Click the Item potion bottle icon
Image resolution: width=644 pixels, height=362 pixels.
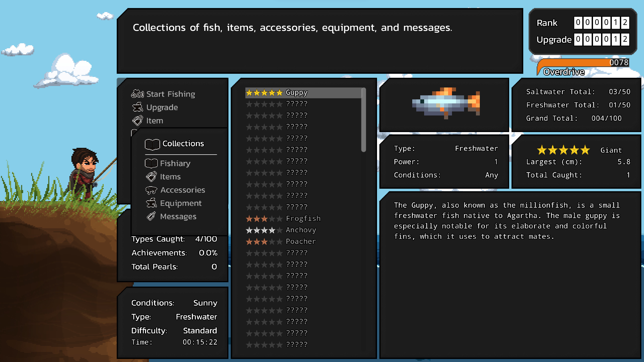coord(138,121)
